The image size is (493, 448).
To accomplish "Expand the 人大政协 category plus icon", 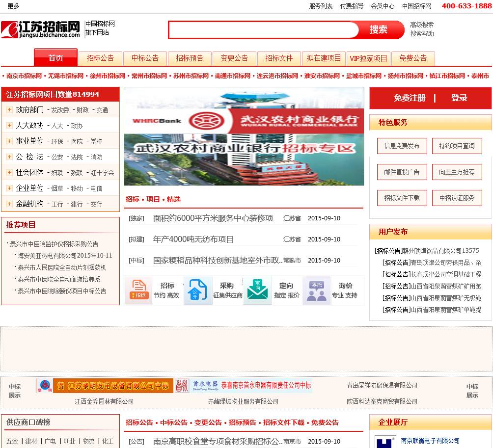I will click(x=9, y=125).
